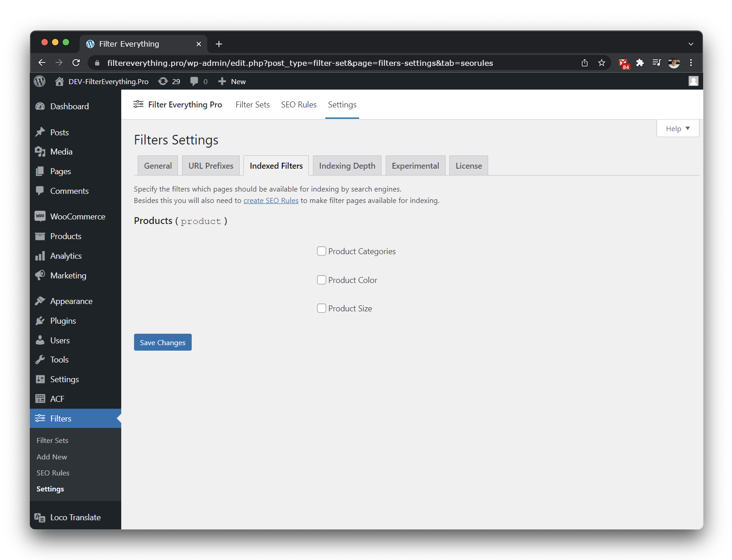Check the Product Color checkbox

tap(322, 280)
